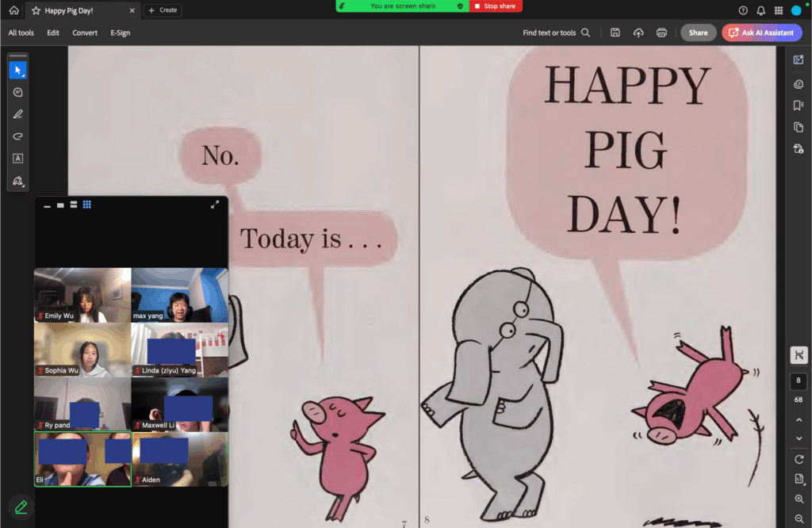Go to the next page with down chevron
Image resolution: width=812 pixels, height=528 pixels.
click(x=799, y=438)
